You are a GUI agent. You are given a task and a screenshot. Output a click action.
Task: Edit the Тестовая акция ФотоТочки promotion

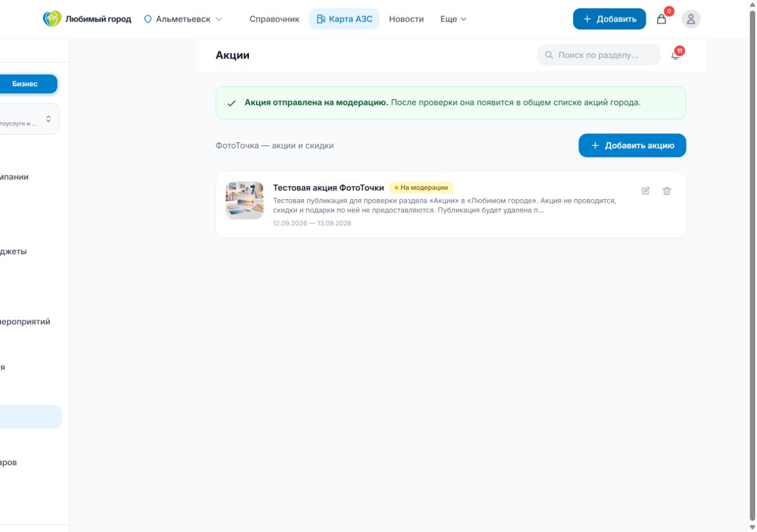(x=646, y=191)
